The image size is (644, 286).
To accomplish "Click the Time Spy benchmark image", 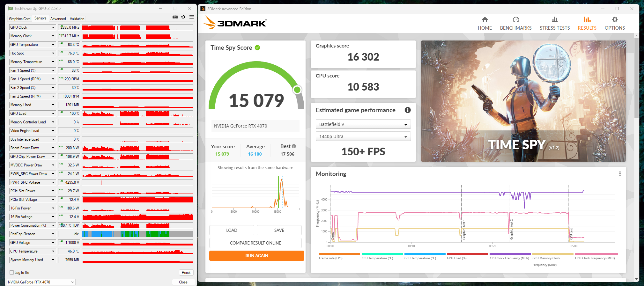I will click(523, 101).
